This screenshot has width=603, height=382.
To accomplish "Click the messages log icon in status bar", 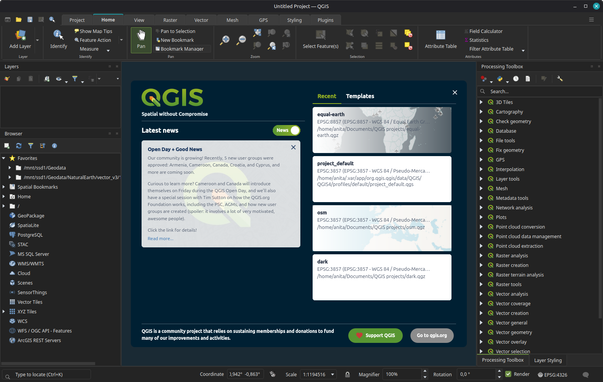I will click(586, 374).
